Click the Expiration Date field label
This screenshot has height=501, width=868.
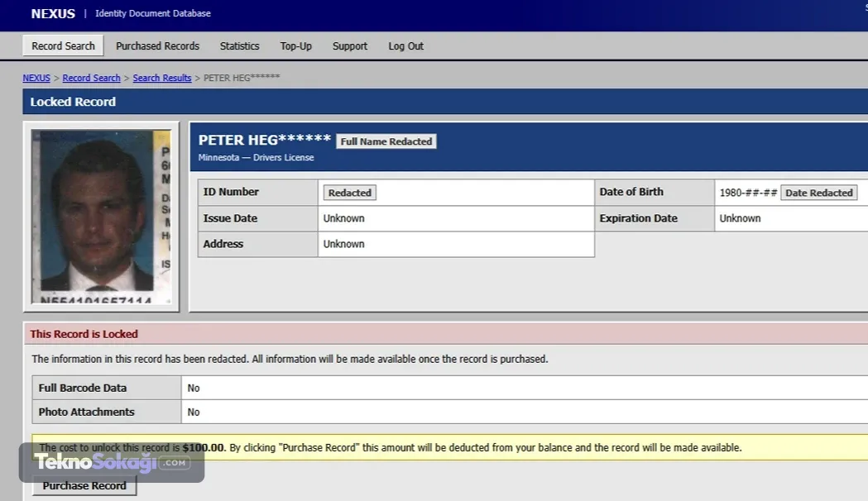(638, 218)
